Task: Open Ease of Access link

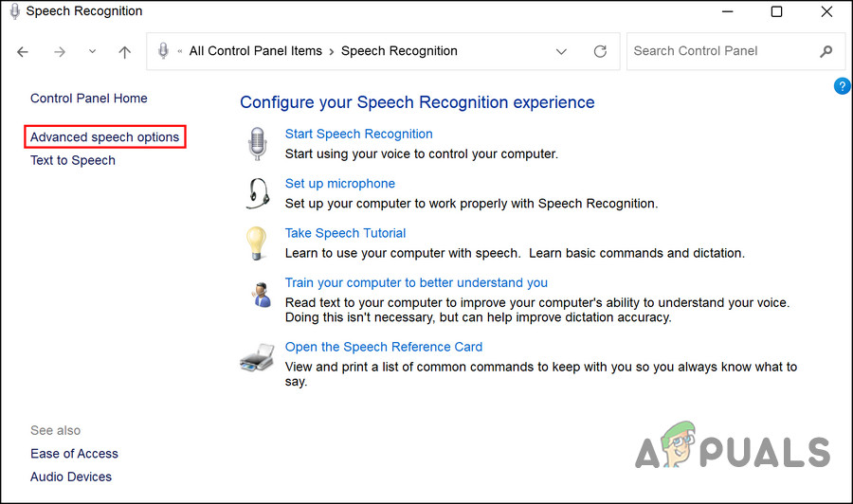Action: click(x=74, y=454)
